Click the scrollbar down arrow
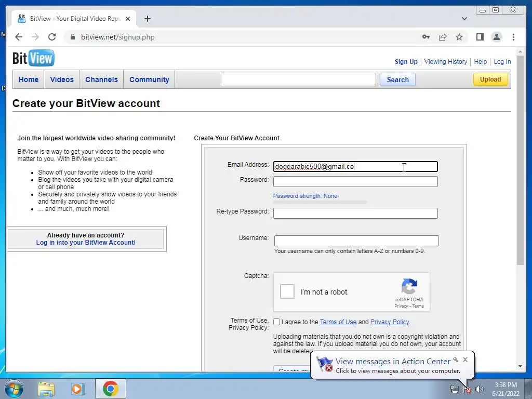This screenshot has width=532, height=399. click(520, 366)
